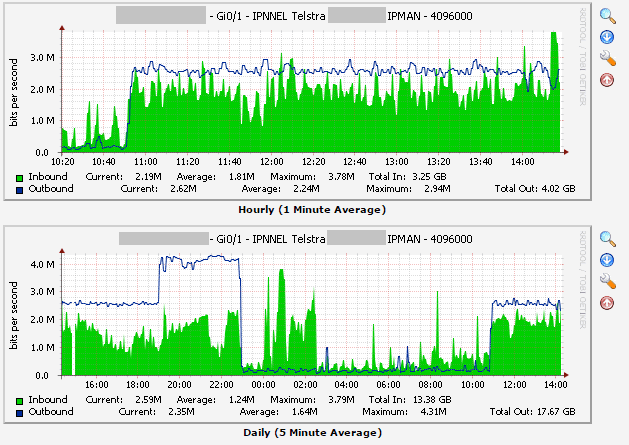Click the Daily graph title 'Gi0/1 - IPNNEL Telstra'
The height and width of the screenshot is (445, 629).
(270, 239)
